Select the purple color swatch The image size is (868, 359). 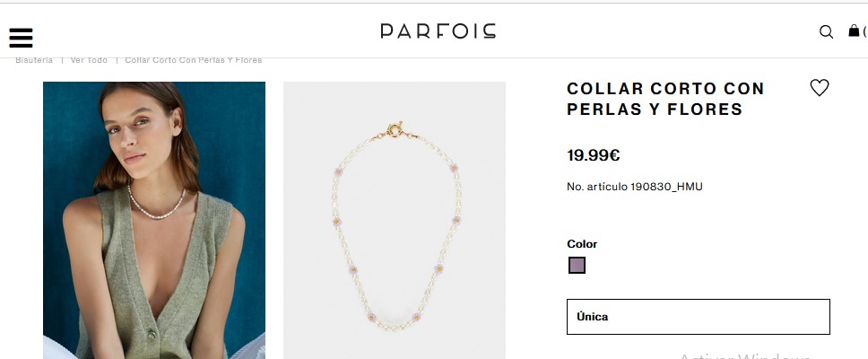(577, 266)
